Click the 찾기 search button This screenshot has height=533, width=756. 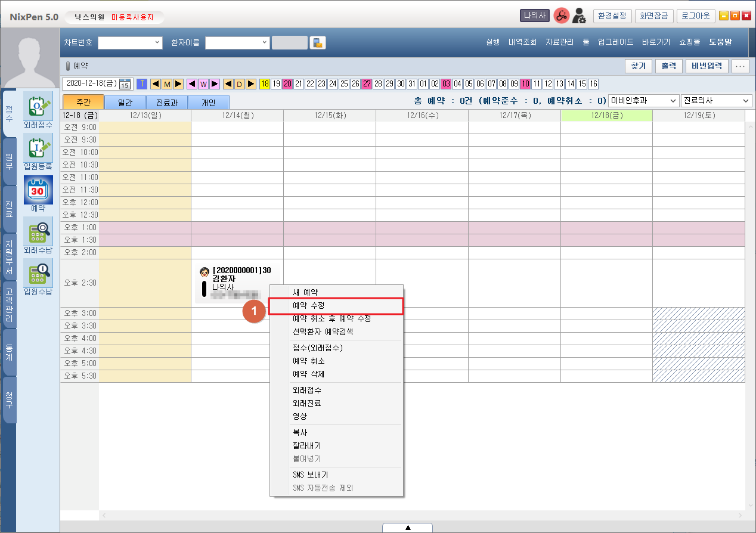pos(638,66)
